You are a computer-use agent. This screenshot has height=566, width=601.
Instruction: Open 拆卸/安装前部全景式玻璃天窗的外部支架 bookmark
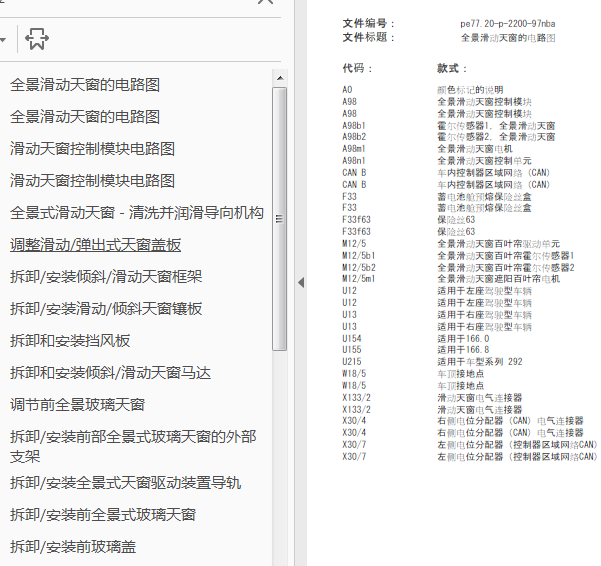coord(133,446)
